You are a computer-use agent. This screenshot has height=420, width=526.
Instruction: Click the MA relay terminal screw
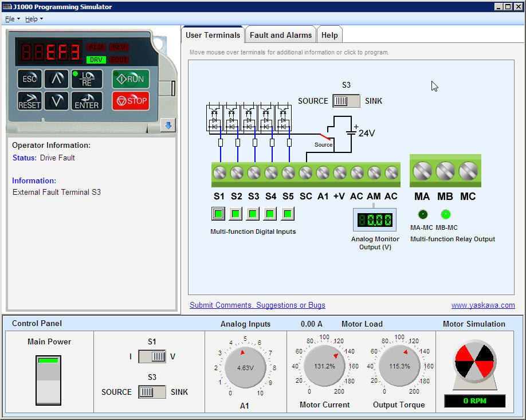pos(422,171)
